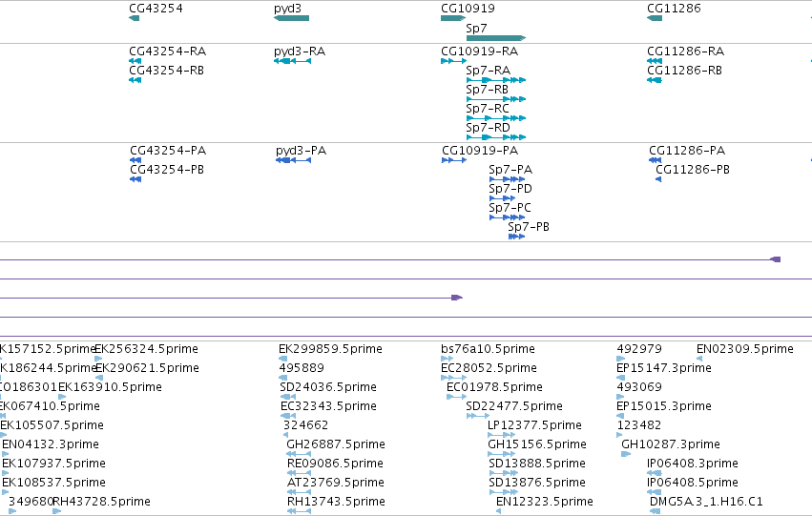Click EST EC28052.5prime
812x516 pixels.
click(x=489, y=368)
